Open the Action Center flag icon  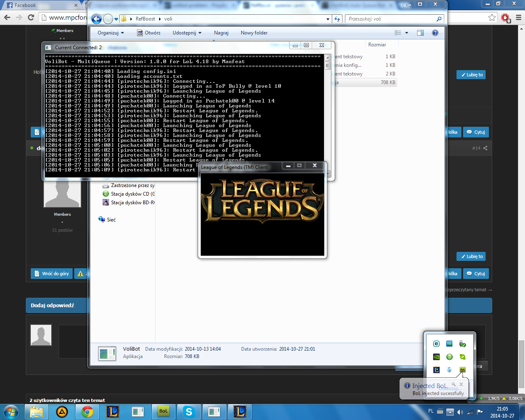click(479, 412)
